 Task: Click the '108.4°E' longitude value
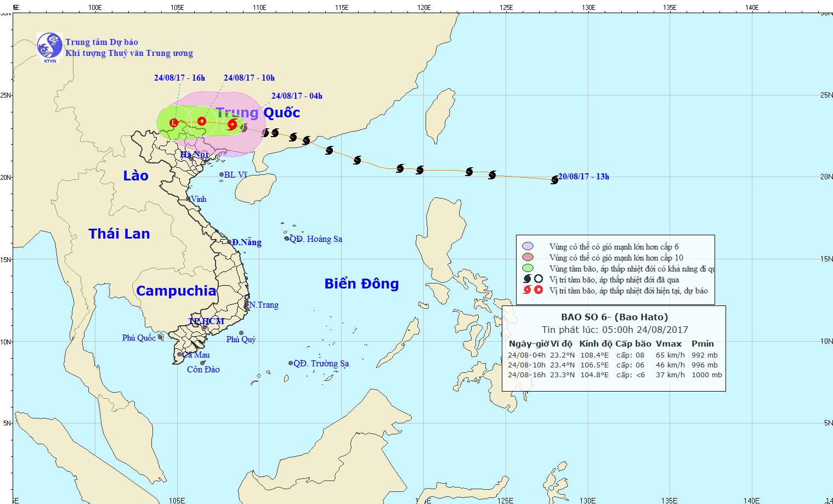click(594, 355)
